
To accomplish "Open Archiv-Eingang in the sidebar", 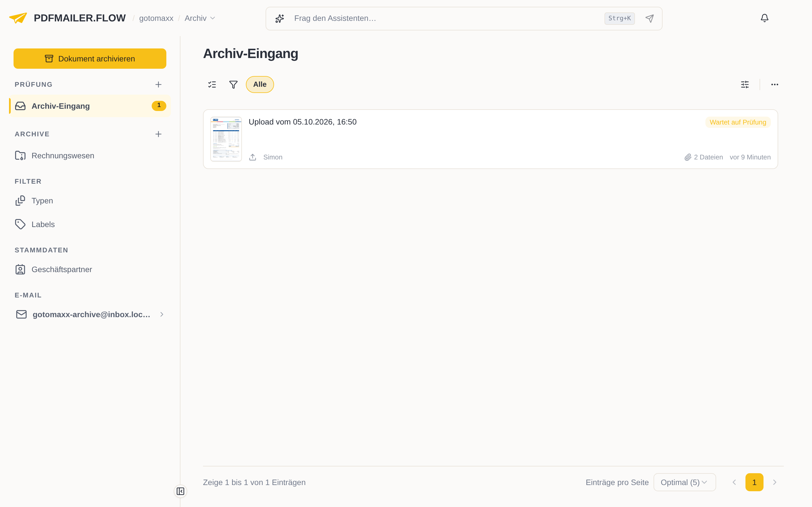I will coord(90,106).
